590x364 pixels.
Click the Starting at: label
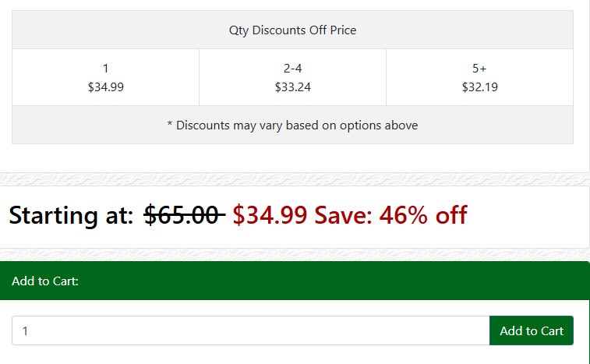(71, 215)
